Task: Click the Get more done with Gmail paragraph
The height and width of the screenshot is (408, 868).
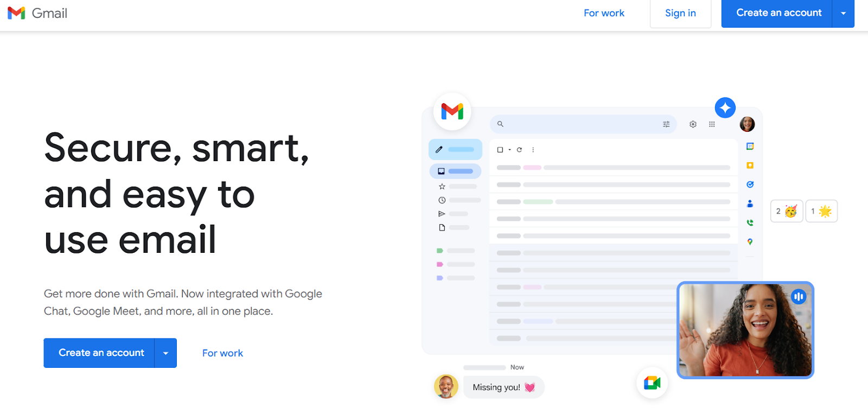Action: coord(183,302)
